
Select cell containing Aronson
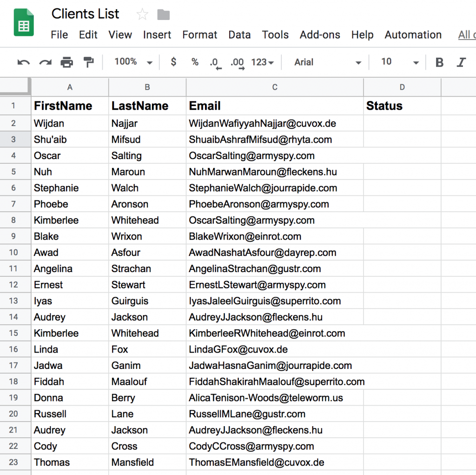click(147, 204)
